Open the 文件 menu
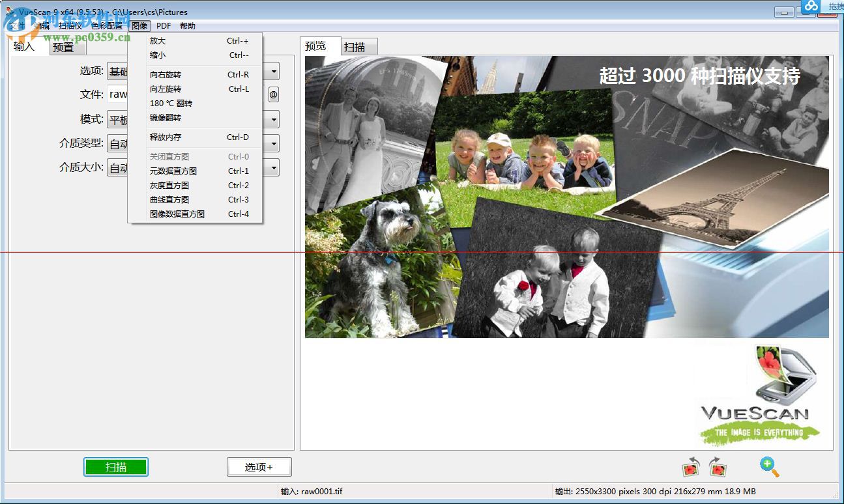This screenshot has width=844, height=504. (x=18, y=26)
